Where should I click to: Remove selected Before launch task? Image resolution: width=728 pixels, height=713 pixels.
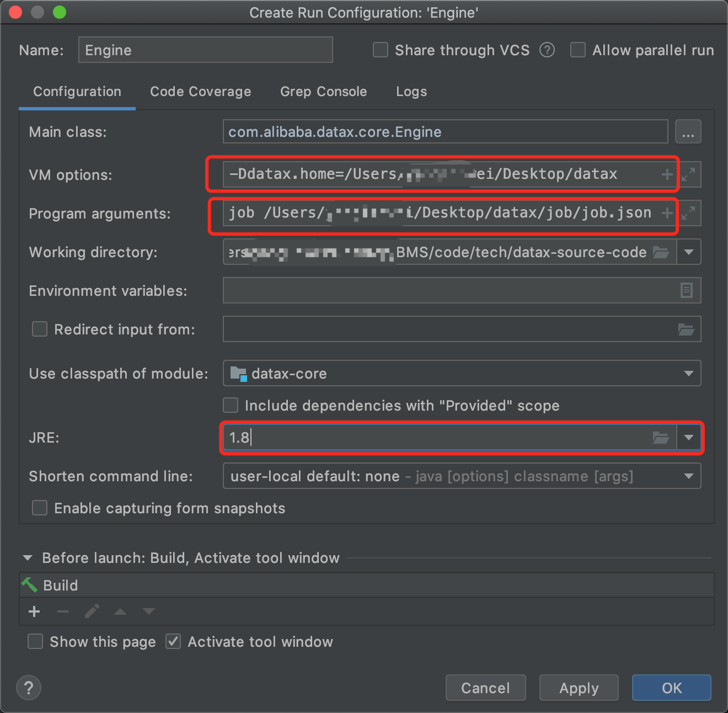[x=63, y=611]
